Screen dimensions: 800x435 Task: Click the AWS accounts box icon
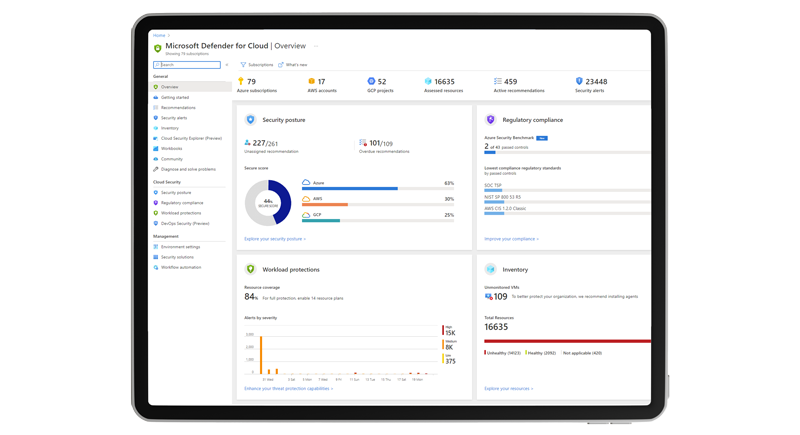pos(311,81)
